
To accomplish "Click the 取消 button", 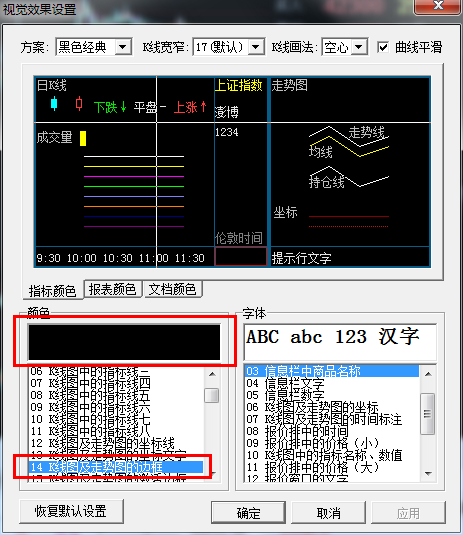I will (328, 512).
